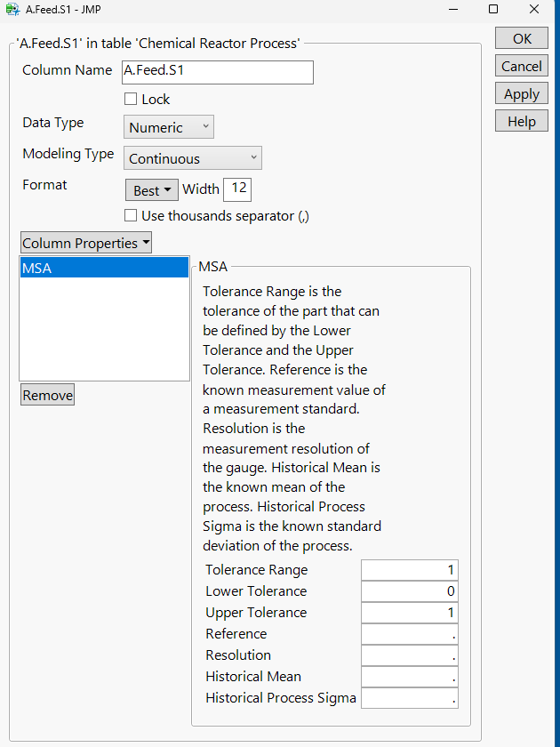Open the Column Properties menu
This screenshot has width=560, height=747.
pos(86,243)
